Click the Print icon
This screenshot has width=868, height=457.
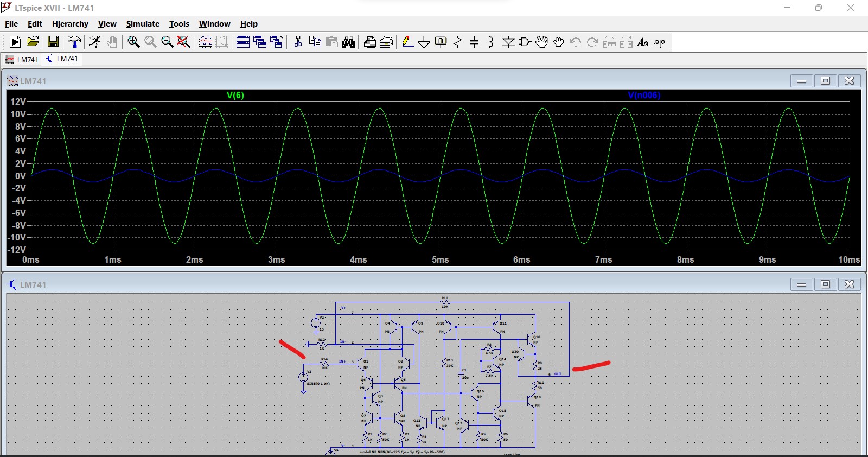tap(370, 42)
